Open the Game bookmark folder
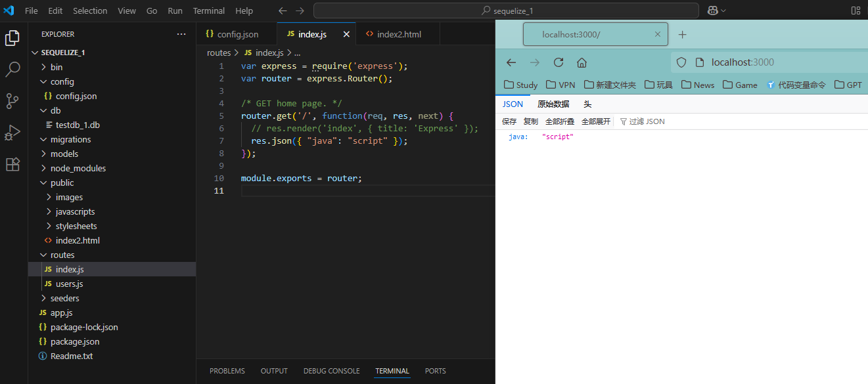This screenshot has height=384, width=868. pyautogui.click(x=740, y=85)
